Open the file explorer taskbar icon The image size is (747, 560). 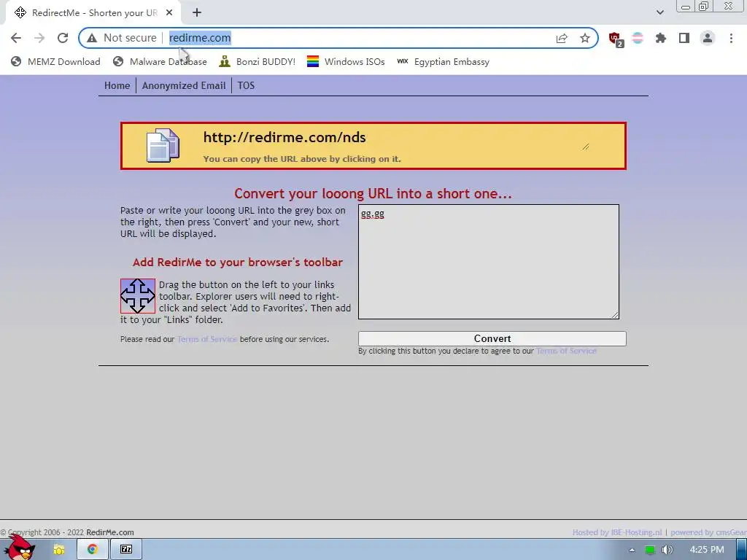point(58,550)
